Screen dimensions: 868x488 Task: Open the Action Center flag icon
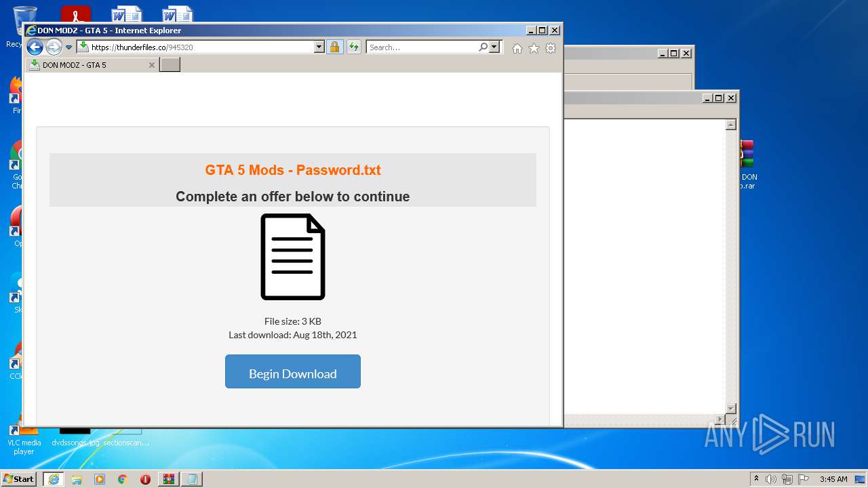804,479
